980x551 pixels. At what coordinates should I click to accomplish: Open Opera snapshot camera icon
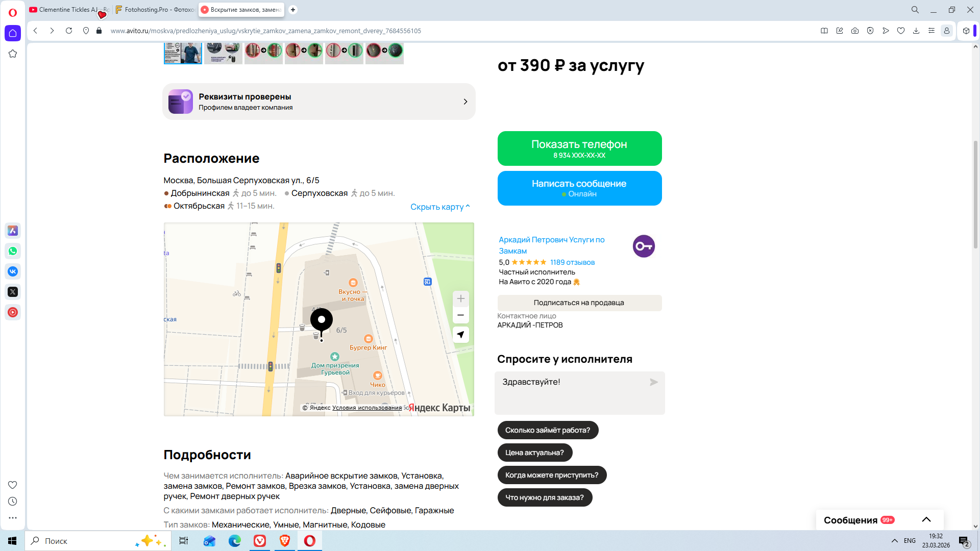pyautogui.click(x=855, y=31)
